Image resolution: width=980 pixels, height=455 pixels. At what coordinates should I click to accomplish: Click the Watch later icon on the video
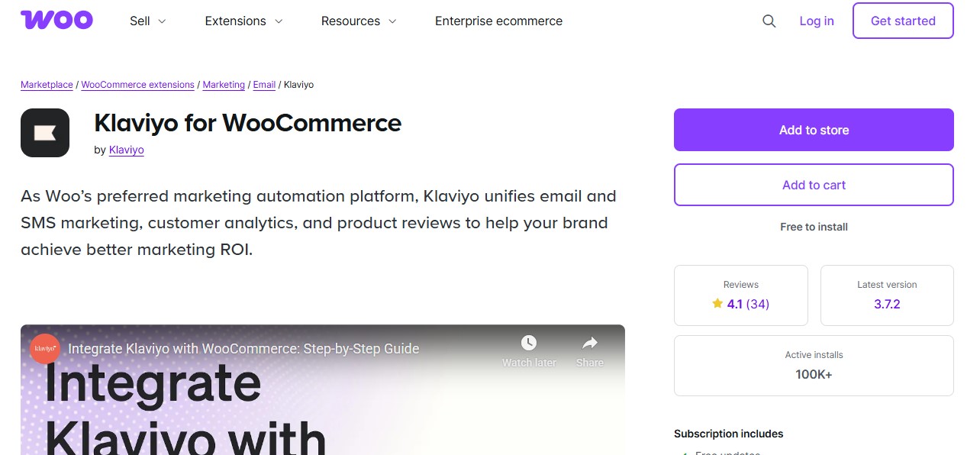[x=529, y=343]
